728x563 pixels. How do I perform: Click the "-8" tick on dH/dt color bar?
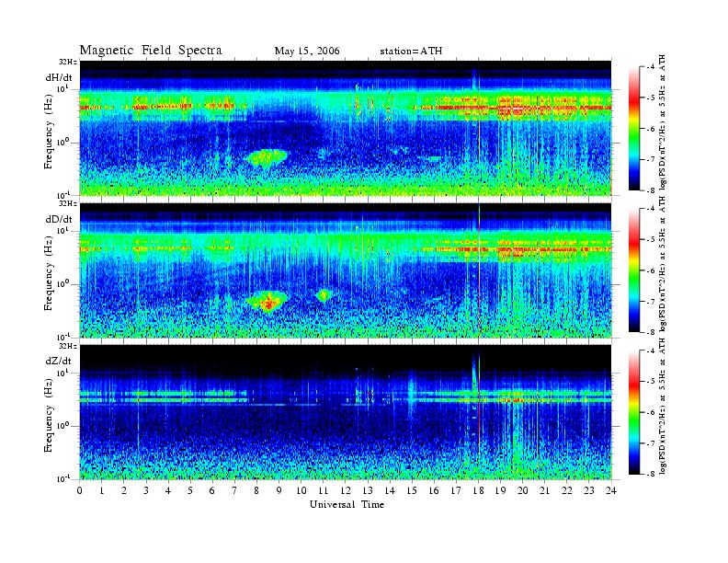point(651,190)
